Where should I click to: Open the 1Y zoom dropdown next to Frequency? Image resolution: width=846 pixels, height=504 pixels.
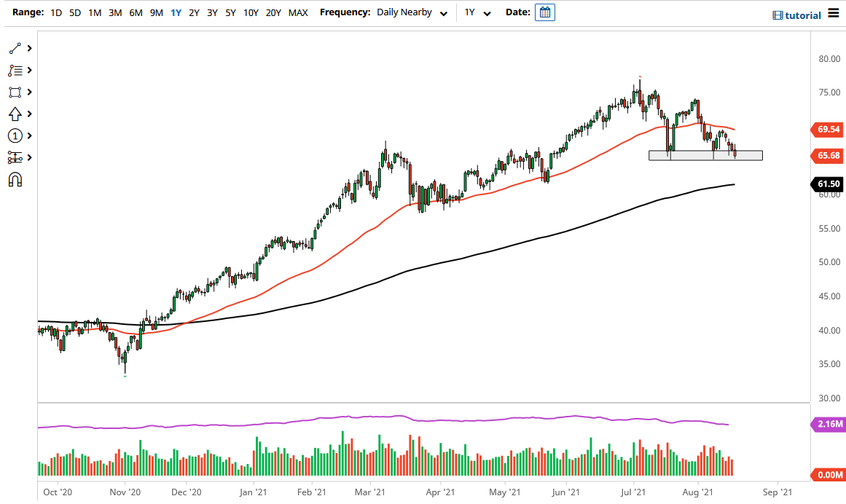pyautogui.click(x=474, y=12)
